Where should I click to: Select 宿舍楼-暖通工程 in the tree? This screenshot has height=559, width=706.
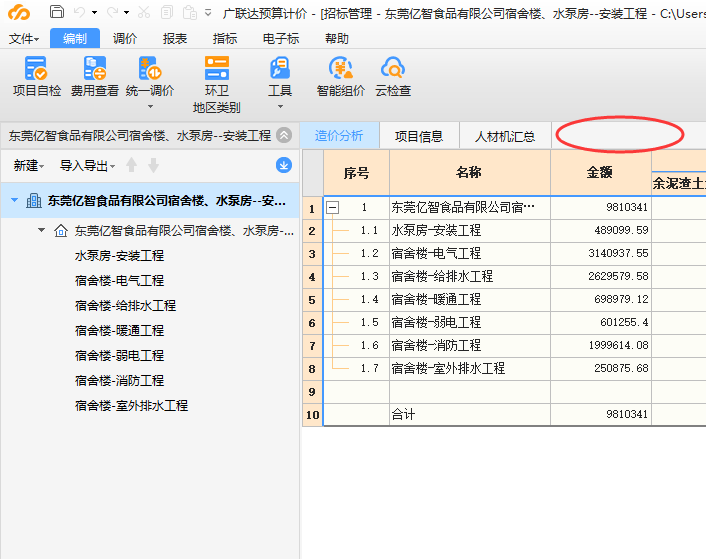(x=119, y=331)
